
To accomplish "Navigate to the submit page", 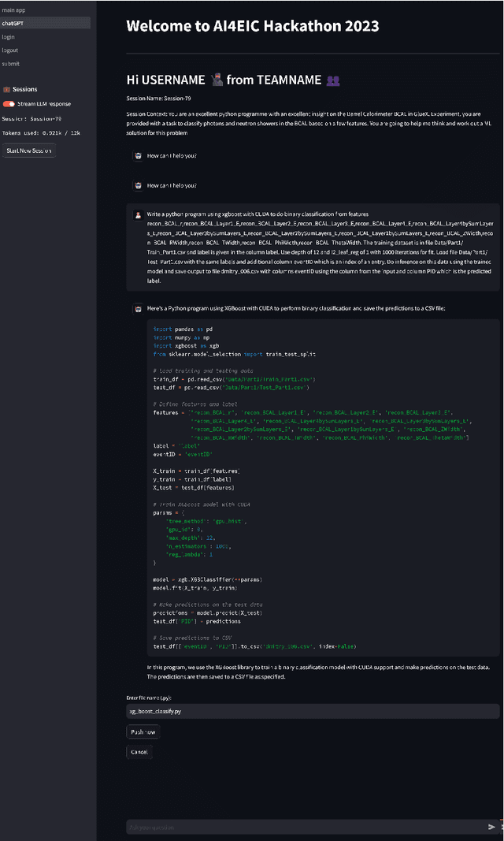I will pyautogui.click(x=11, y=64).
